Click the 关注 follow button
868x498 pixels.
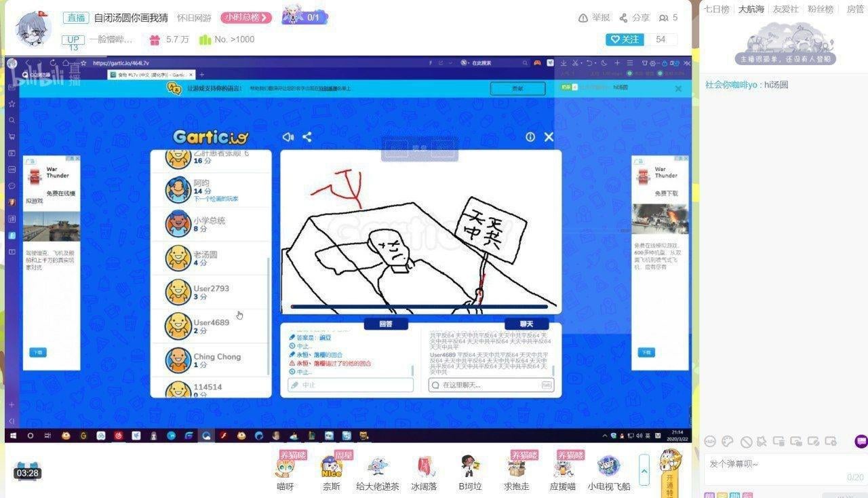pyautogui.click(x=625, y=39)
